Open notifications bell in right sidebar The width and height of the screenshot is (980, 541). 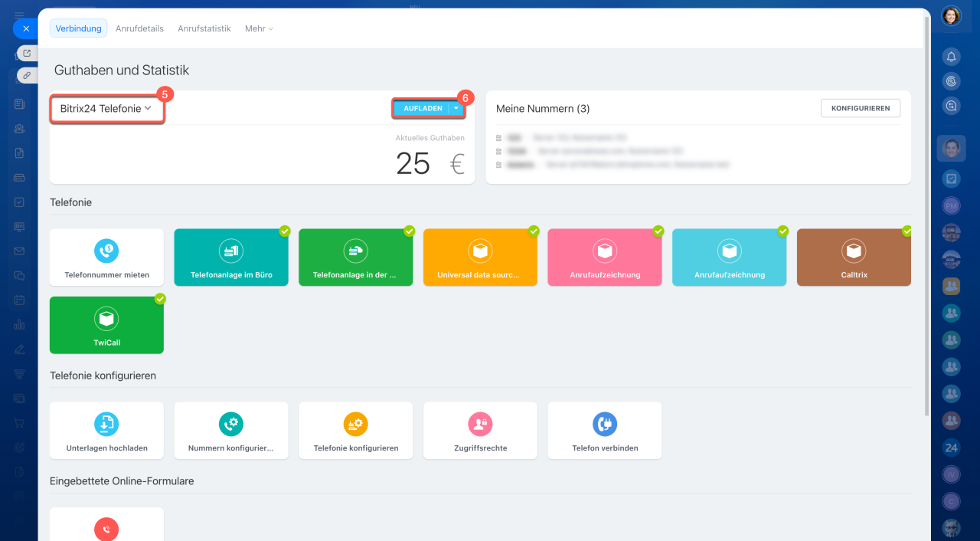point(951,57)
